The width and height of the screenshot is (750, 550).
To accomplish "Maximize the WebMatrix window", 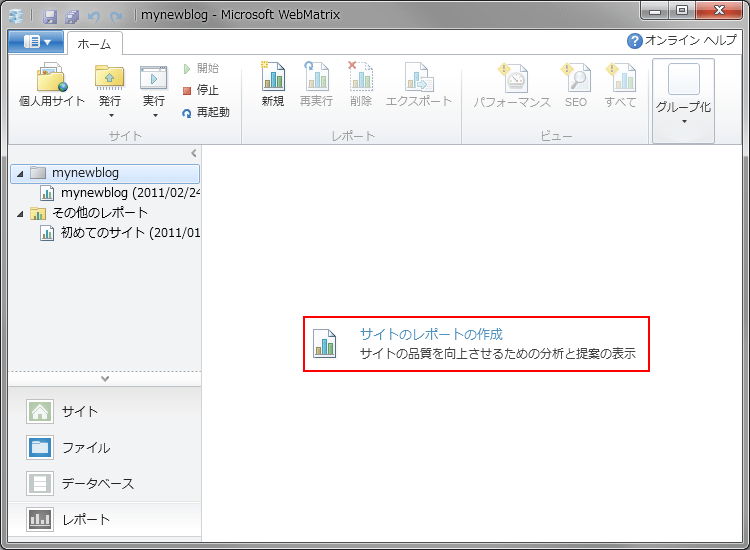I will [682, 11].
